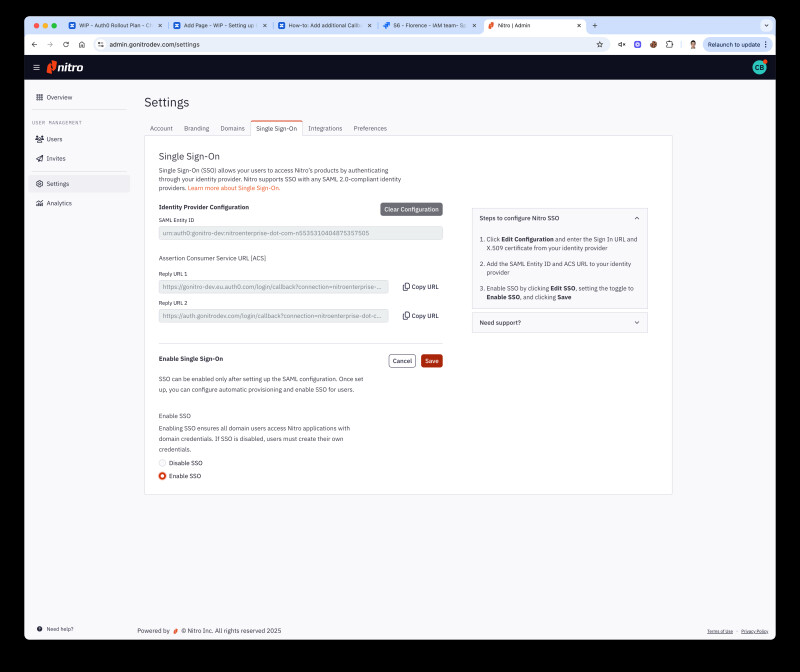Click the red Save button

(431, 361)
